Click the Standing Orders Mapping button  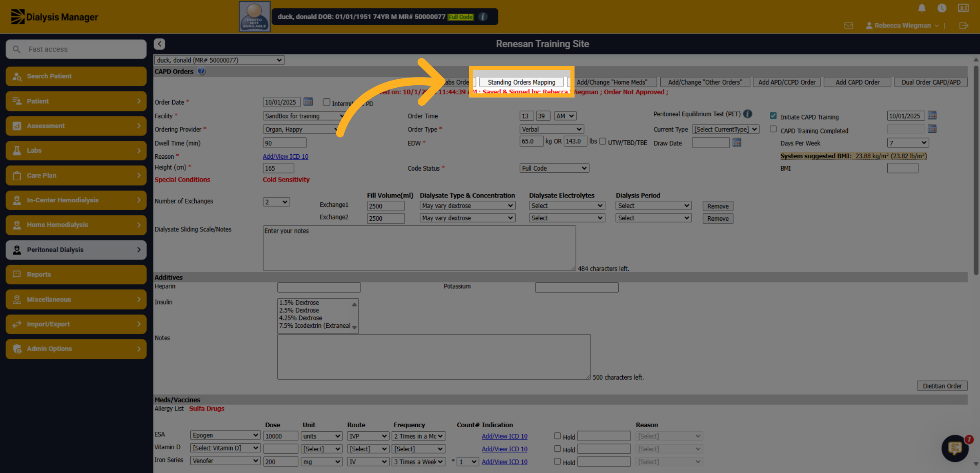[521, 82]
